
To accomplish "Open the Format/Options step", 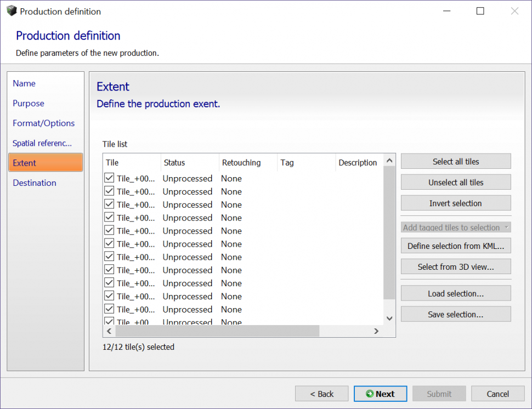I will (43, 123).
